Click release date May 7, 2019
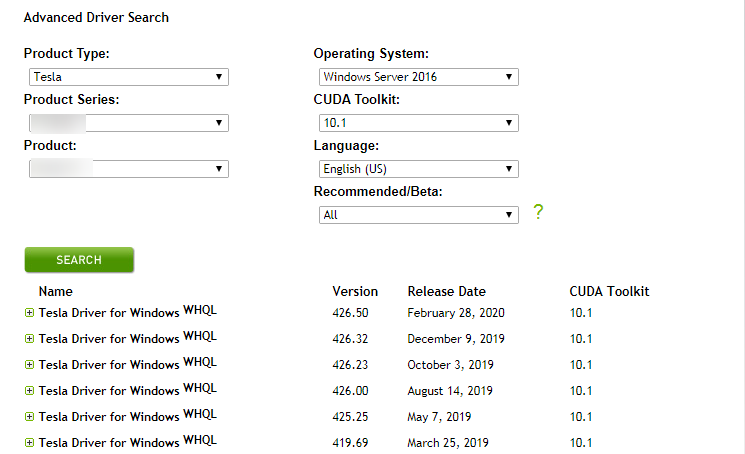The width and height of the screenshot is (745, 454). (439, 417)
